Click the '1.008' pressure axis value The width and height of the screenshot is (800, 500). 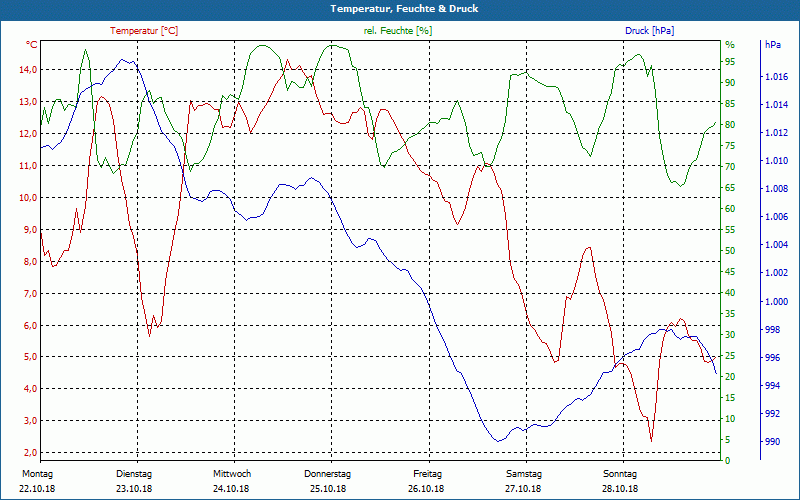(x=777, y=189)
